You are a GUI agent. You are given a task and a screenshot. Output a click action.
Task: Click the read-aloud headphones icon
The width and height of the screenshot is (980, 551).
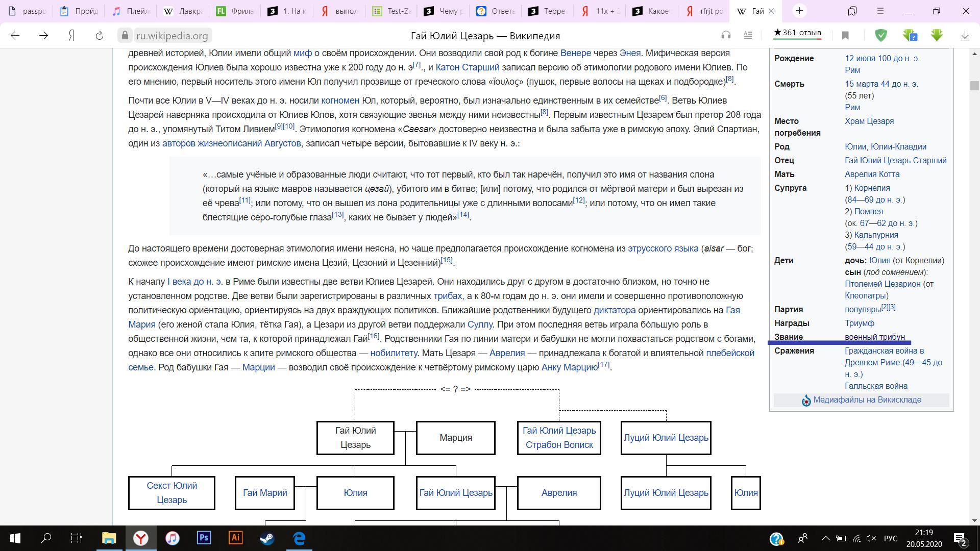(726, 35)
